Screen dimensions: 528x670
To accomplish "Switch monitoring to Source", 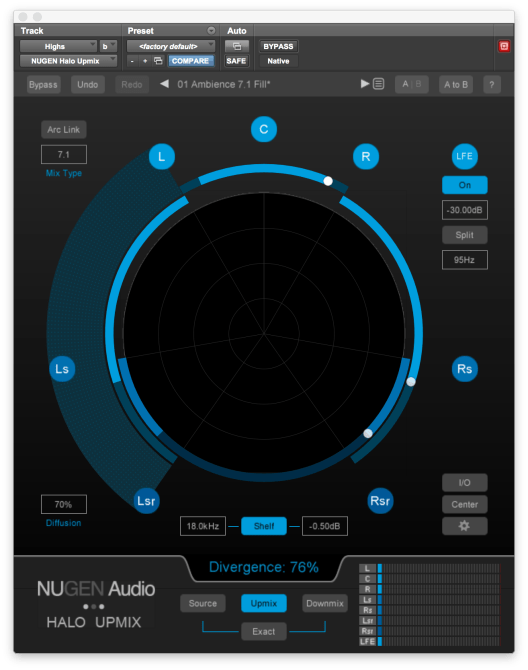I will pos(202,603).
